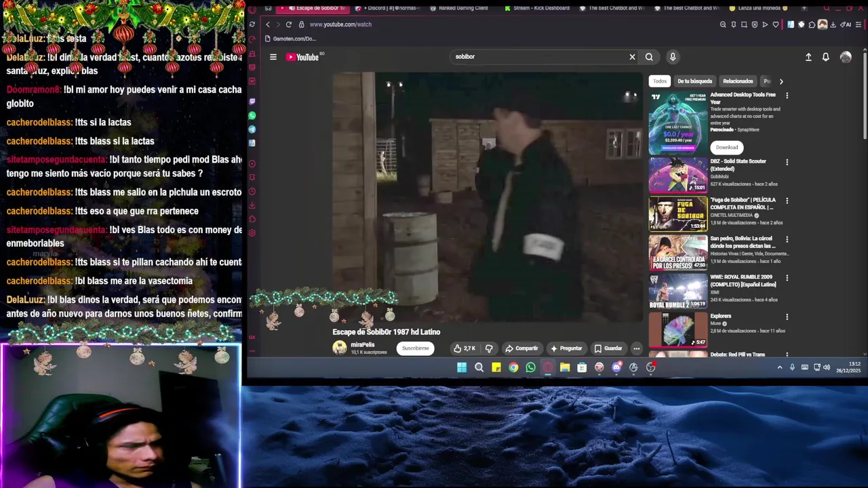Open the YouTube hamburger guide menu
This screenshot has width=868, height=488.
(x=273, y=57)
